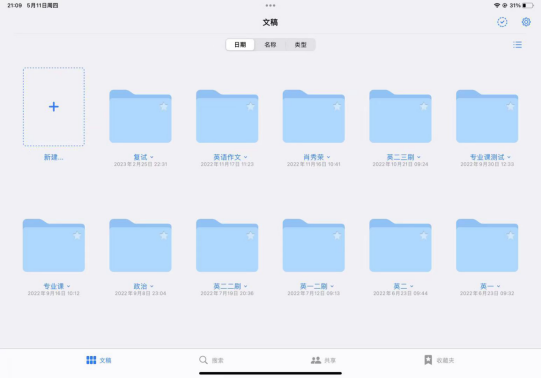This screenshot has height=378, width=542.
Task: Open the 英一二刷 folder
Action: click(314, 245)
